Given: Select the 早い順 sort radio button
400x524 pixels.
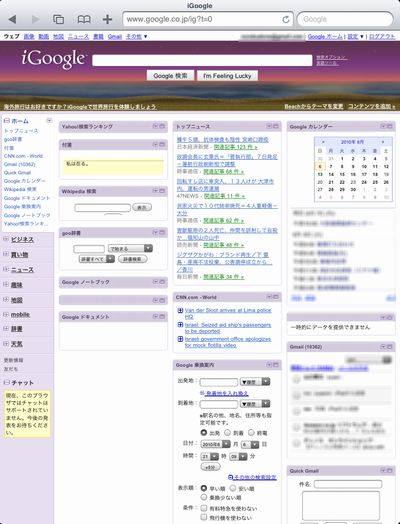Looking at the screenshot, I should (x=204, y=488).
